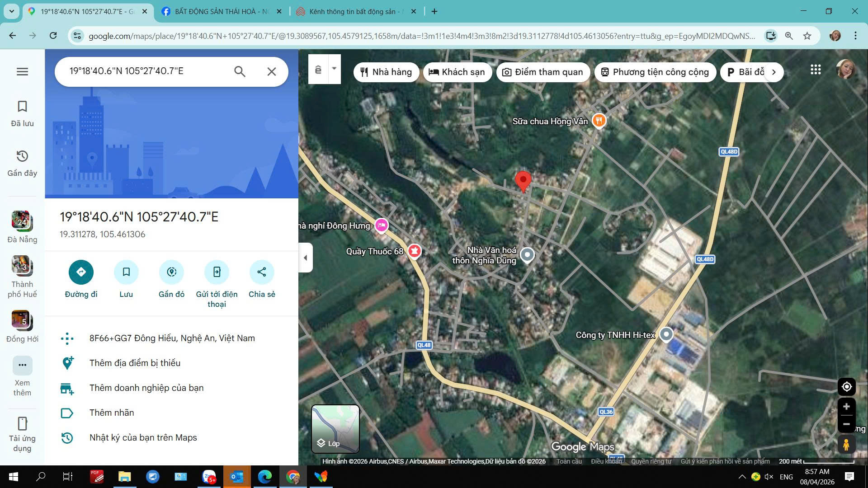
Task: Click Thêm địa điểm bị thiếu
Action: pos(135,363)
